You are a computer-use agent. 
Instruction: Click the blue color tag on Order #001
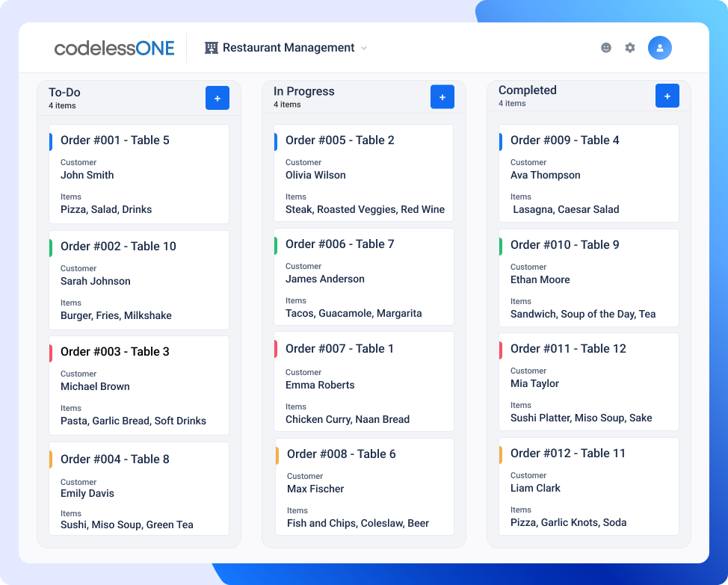pyautogui.click(x=51, y=141)
